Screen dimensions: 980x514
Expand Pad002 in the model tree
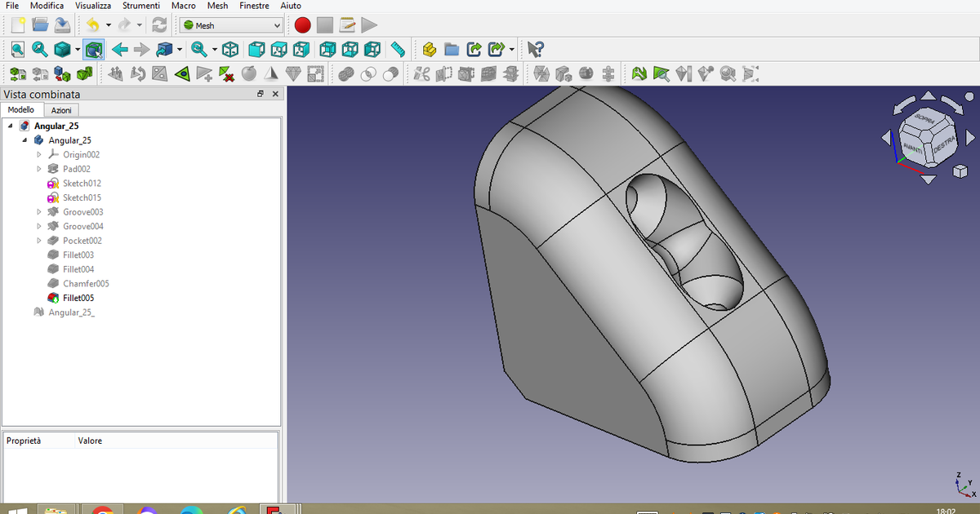coord(38,168)
